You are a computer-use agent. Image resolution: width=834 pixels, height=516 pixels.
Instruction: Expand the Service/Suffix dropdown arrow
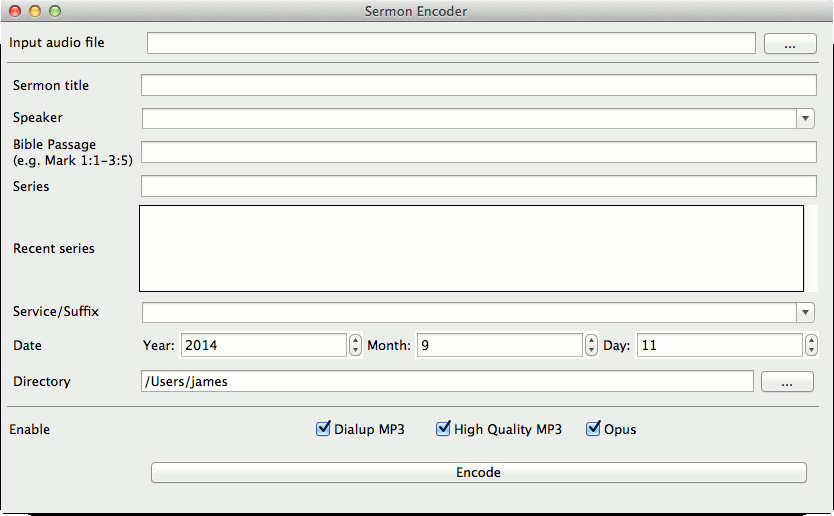coord(806,312)
